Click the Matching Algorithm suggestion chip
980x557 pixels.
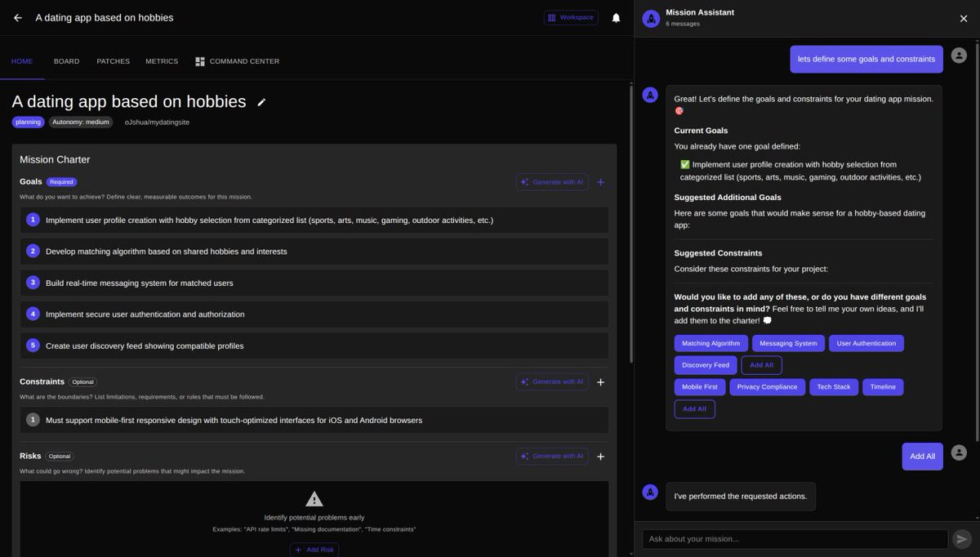(710, 343)
